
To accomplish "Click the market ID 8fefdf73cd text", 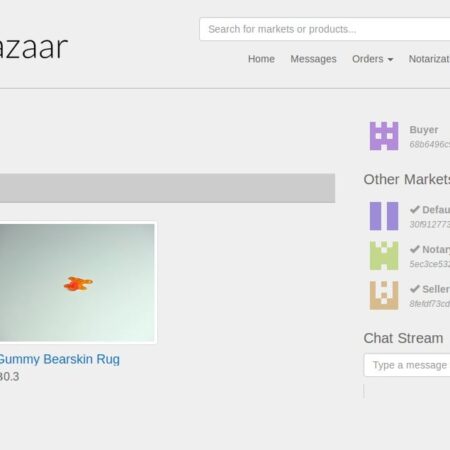I will 430,304.
